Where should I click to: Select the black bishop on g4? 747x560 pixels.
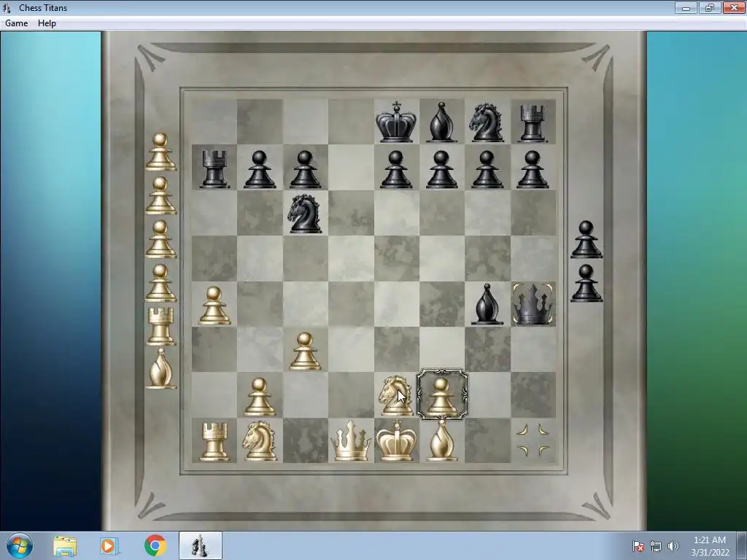coord(487,304)
